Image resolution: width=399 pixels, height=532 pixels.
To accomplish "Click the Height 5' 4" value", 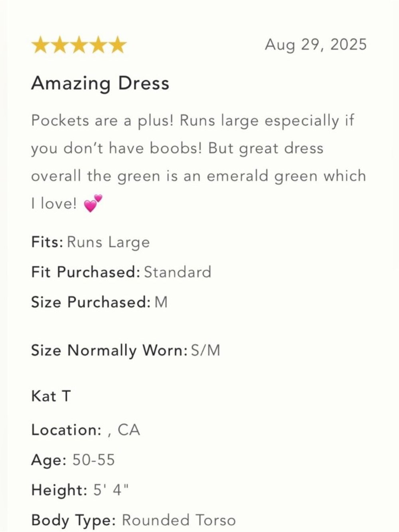I will 111,490.
